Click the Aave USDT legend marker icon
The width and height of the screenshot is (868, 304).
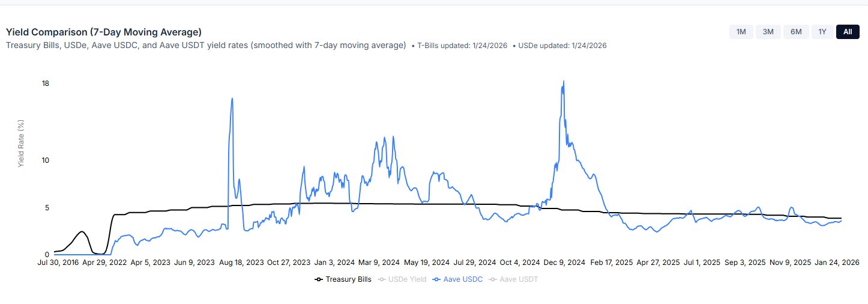coord(493,279)
